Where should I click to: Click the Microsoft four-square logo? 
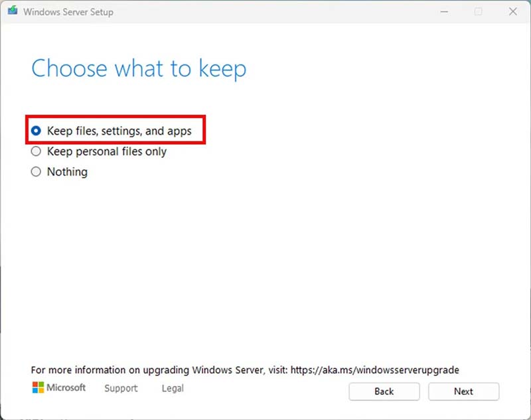pos(38,388)
